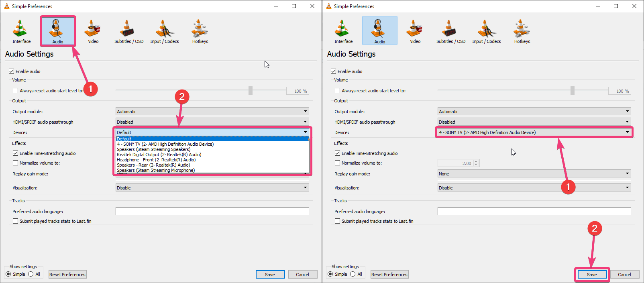The height and width of the screenshot is (283, 644).
Task: Check Always reset audio start level, left window
Action: (15, 91)
